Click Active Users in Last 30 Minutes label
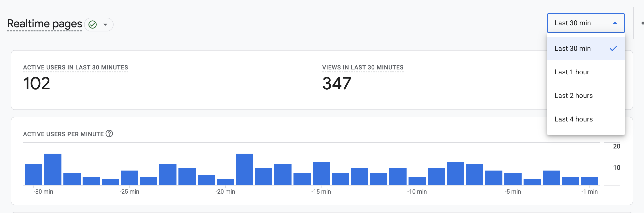 (x=75, y=67)
